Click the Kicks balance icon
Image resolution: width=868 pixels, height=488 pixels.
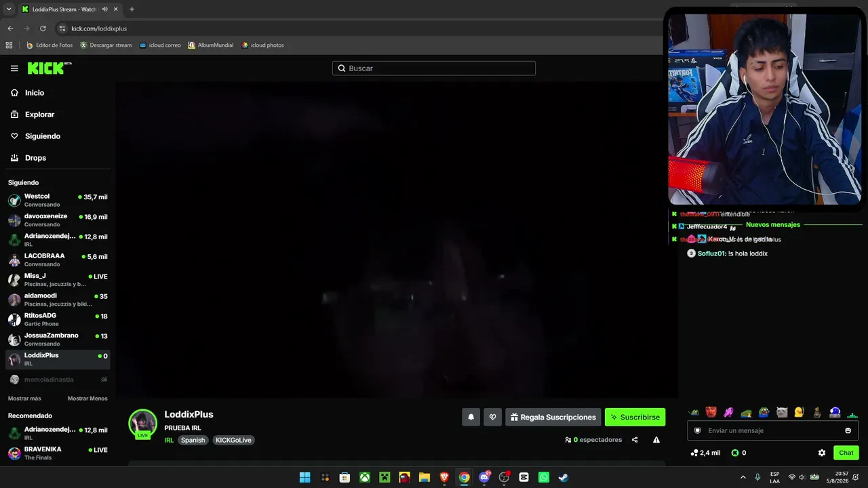(735, 453)
